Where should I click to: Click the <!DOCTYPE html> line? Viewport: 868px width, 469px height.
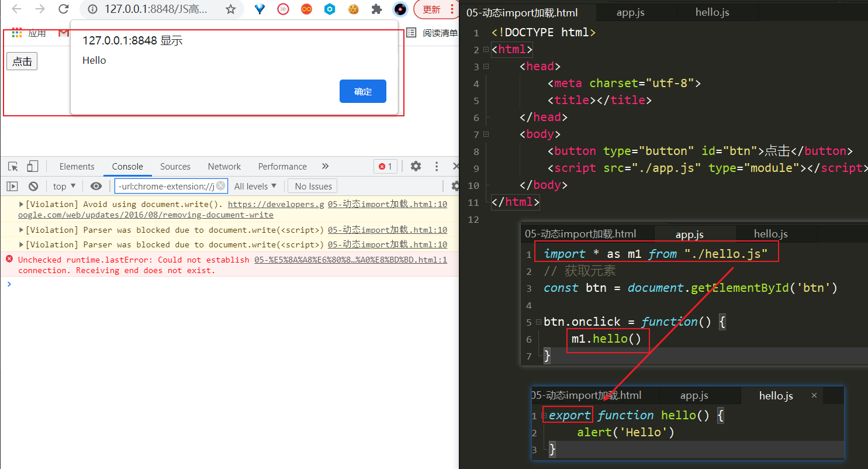544,32
